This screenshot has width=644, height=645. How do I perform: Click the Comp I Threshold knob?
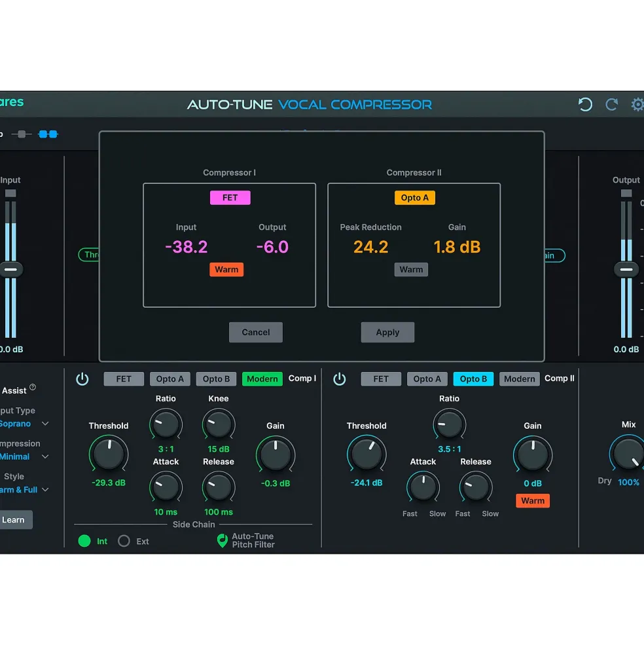point(109,454)
